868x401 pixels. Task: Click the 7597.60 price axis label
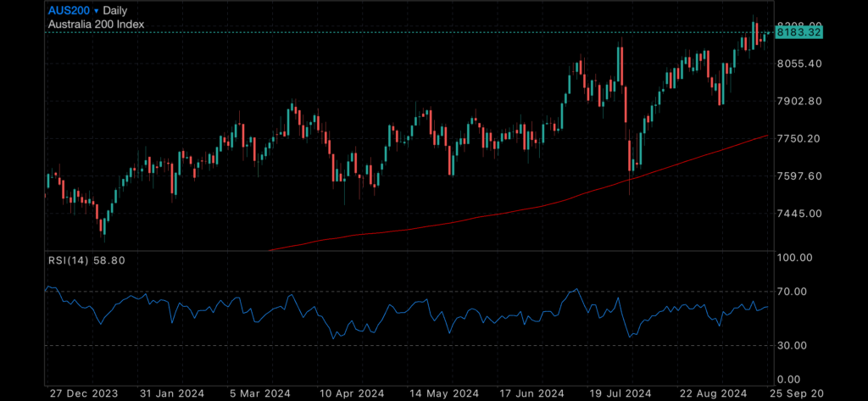798,176
